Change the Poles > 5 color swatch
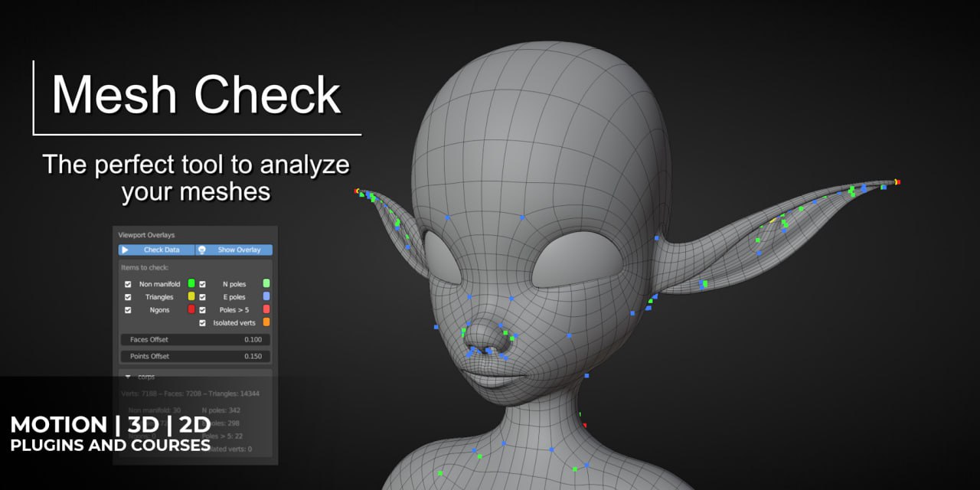This screenshot has width=980, height=490. pyautogui.click(x=266, y=309)
